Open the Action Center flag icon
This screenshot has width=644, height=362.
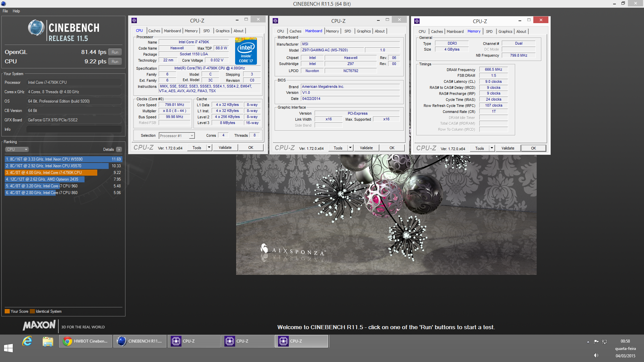tap(596, 342)
